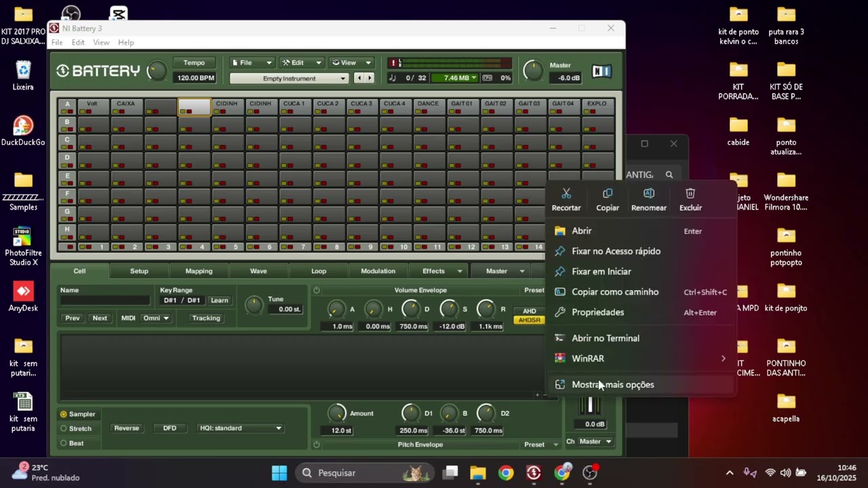This screenshot has height=488, width=868.
Task: Switch envelope mode to AHD
Action: tap(529, 311)
